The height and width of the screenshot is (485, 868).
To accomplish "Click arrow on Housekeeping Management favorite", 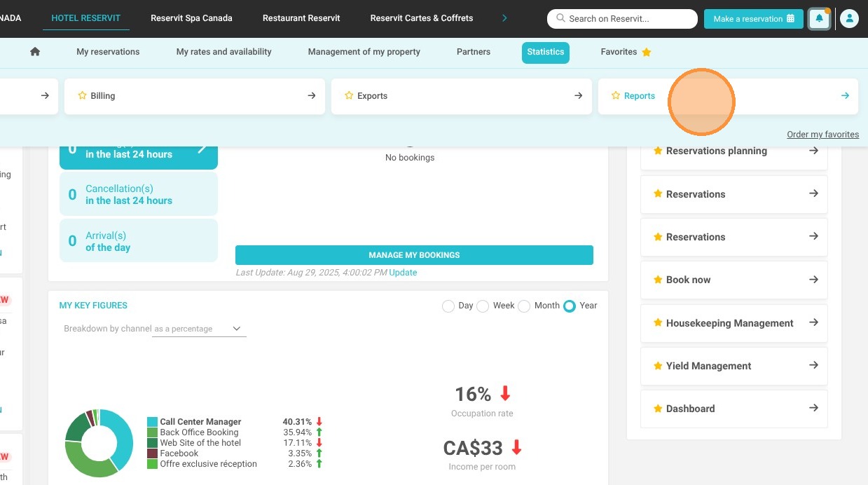I will click(813, 322).
